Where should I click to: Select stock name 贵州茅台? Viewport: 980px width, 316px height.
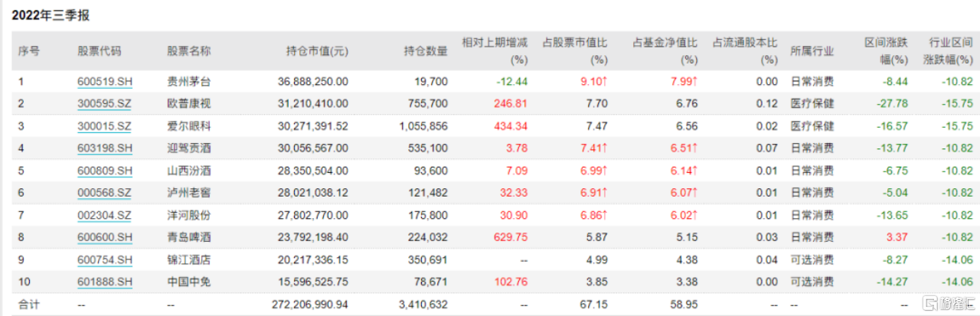click(x=189, y=81)
